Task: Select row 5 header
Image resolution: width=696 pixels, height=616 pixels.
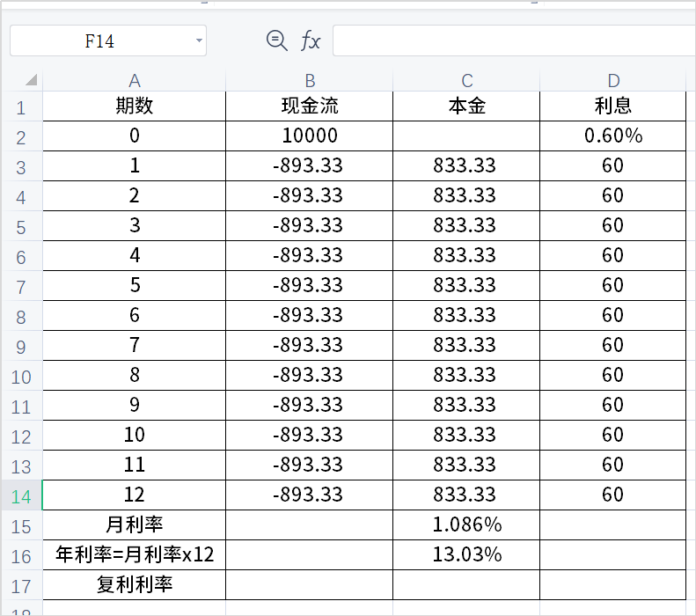Action: [21, 226]
